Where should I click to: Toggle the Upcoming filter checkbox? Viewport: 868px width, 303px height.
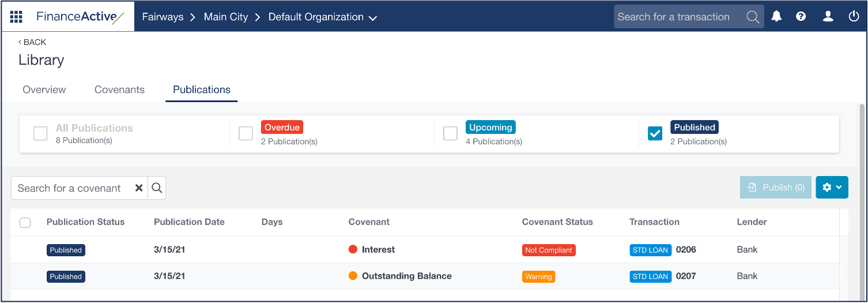pyautogui.click(x=450, y=134)
